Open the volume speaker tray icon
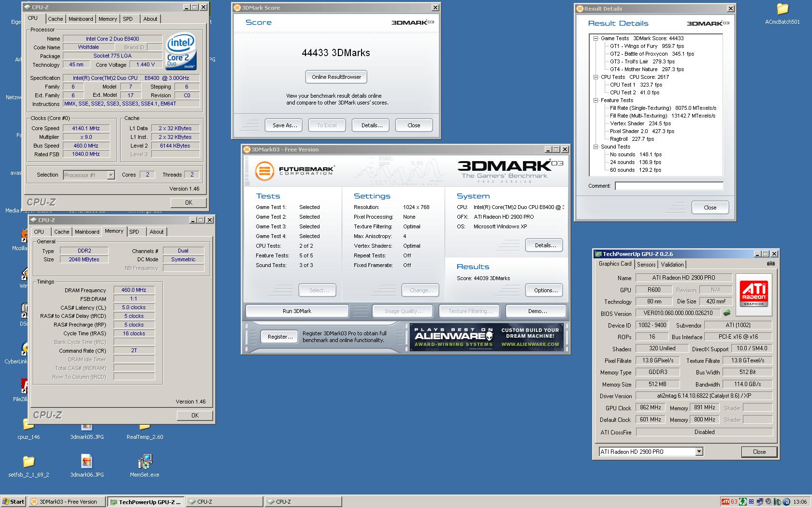 tap(768, 502)
